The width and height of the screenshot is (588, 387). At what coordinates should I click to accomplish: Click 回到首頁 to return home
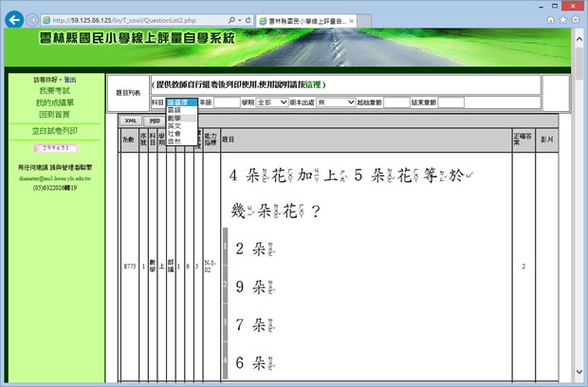[54, 114]
